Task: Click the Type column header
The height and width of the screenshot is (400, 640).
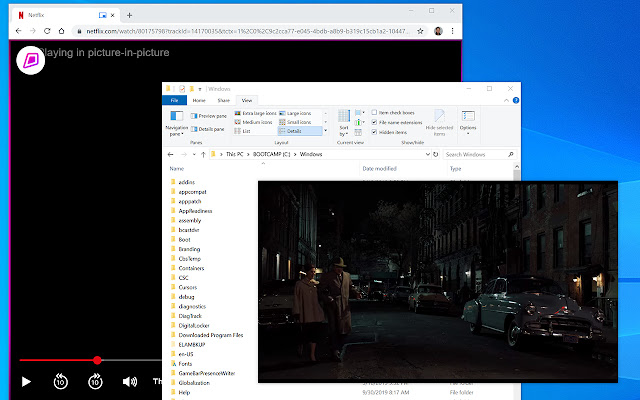Action: (x=456, y=168)
